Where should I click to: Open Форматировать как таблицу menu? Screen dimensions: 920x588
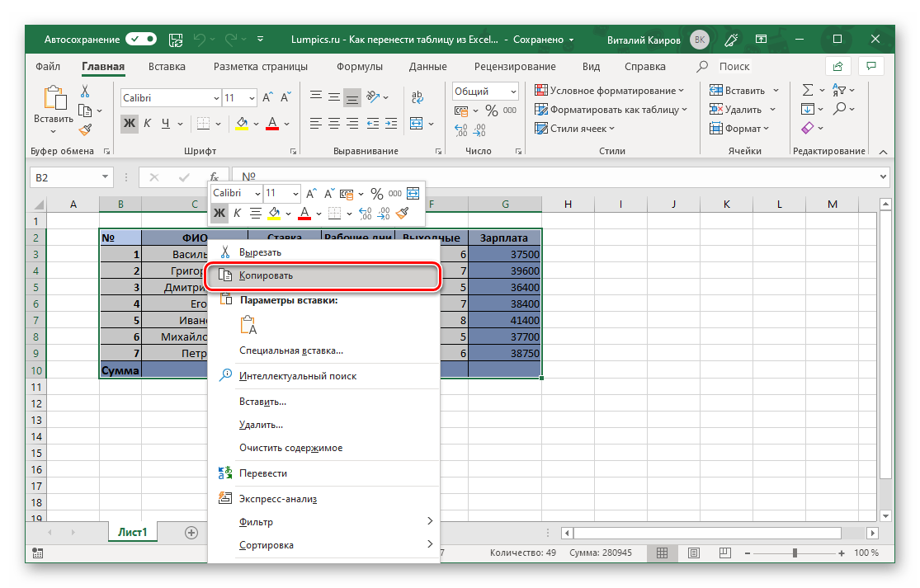point(611,110)
